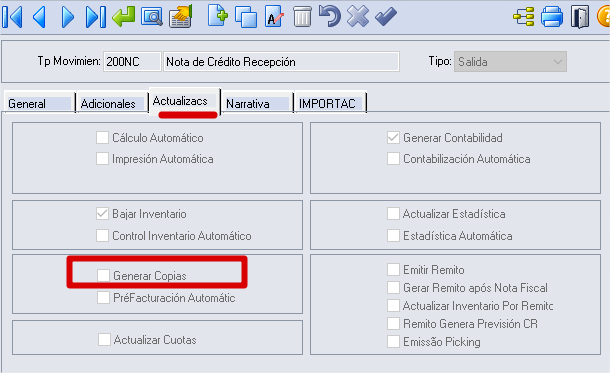The image size is (610, 373).
Task: Check Gerar Remito após Nota Fiscal
Action: pos(393,287)
